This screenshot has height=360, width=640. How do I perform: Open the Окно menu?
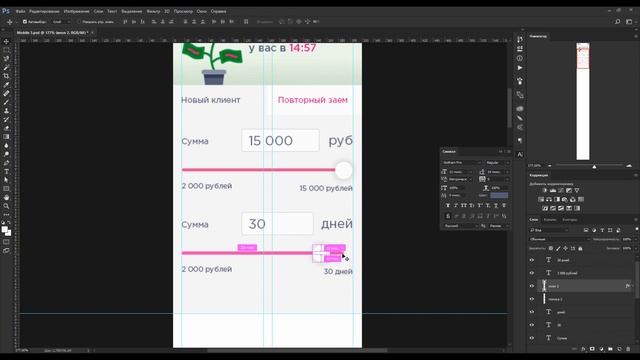click(x=202, y=11)
